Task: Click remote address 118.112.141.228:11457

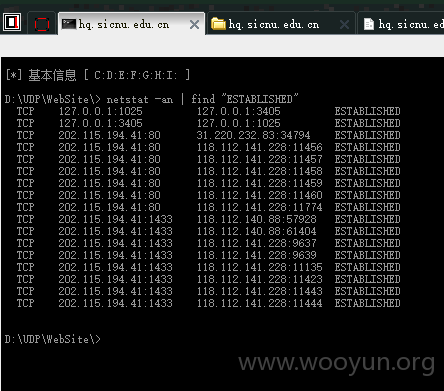Action: click(x=259, y=159)
